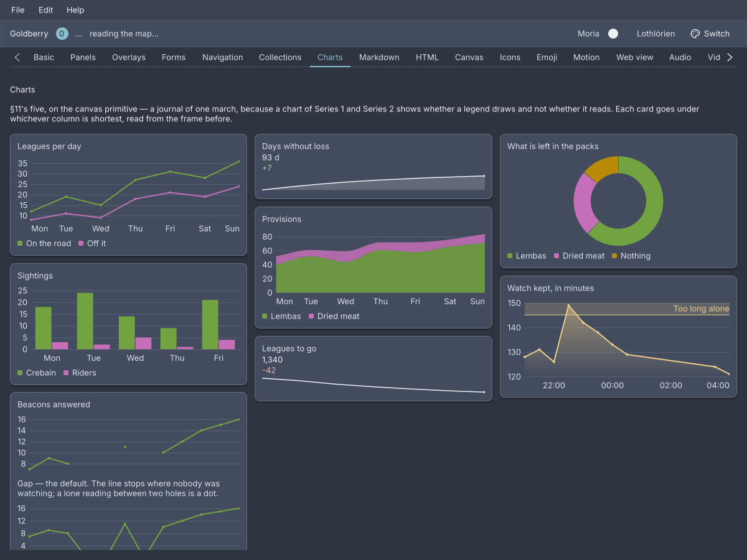Open the HTML tab
This screenshot has width=747, height=560.
coord(427,57)
